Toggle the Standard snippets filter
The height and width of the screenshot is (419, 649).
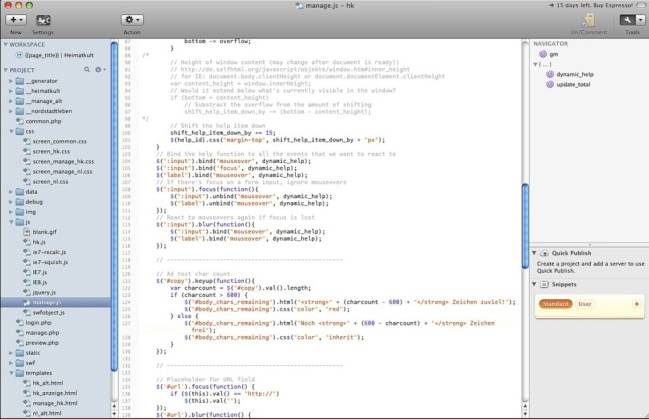[555, 303]
